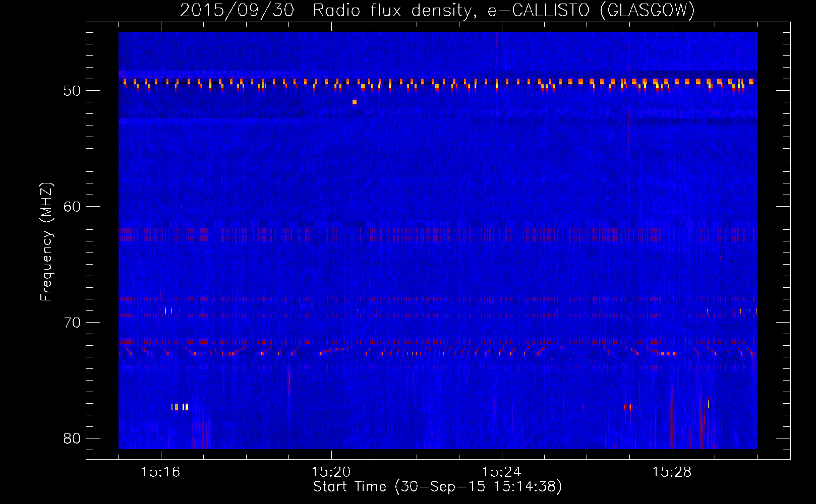Click the isolated orange burst near 51 MHz
The height and width of the screenshot is (504, 816).
[x=355, y=102]
